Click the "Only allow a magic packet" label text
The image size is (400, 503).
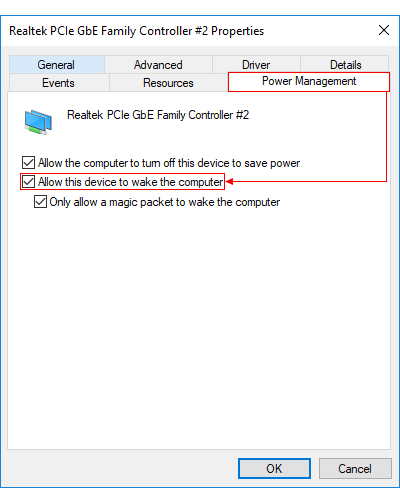pyautogui.click(x=165, y=202)
